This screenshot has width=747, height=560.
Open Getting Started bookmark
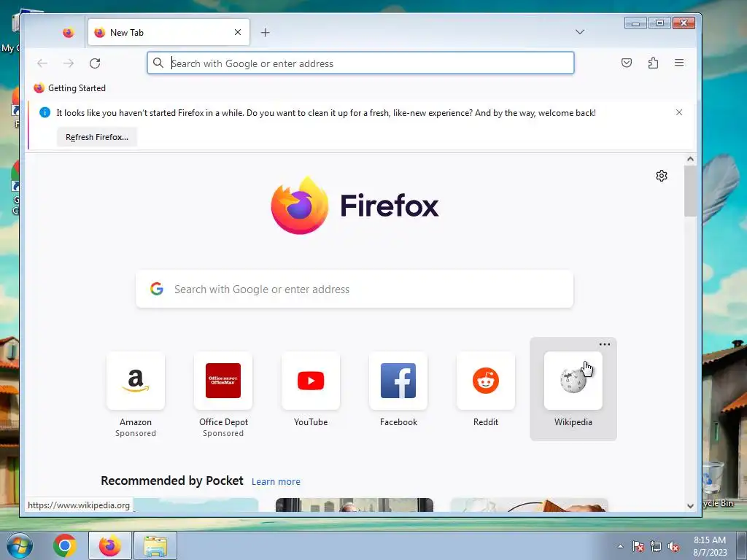tap(70, 88)
